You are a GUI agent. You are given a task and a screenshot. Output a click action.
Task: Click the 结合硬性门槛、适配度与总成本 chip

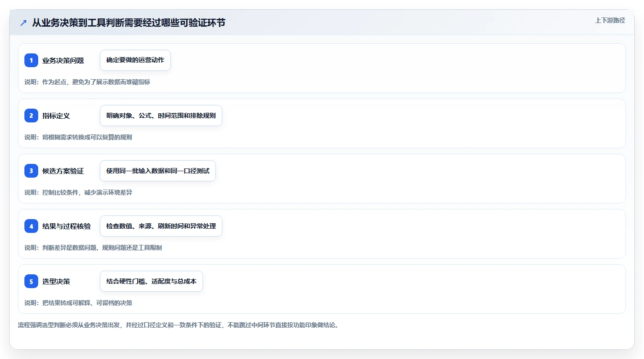pyautogui.click(x=151, y=281)
